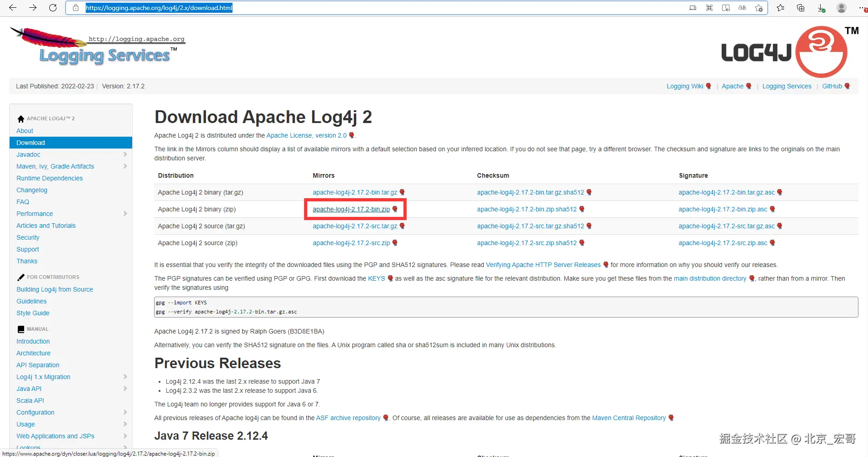Click the Logging Services feather logo

(x=98, y=46)
